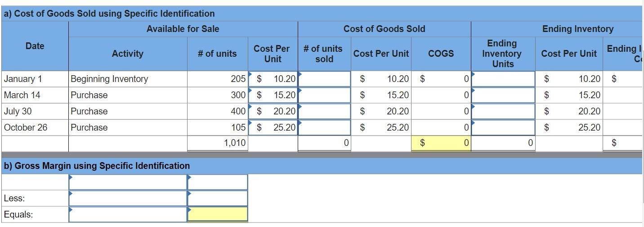Click the 'Available for Sale' header
This screenshot has height=227, width=644.
pos(183,29)
